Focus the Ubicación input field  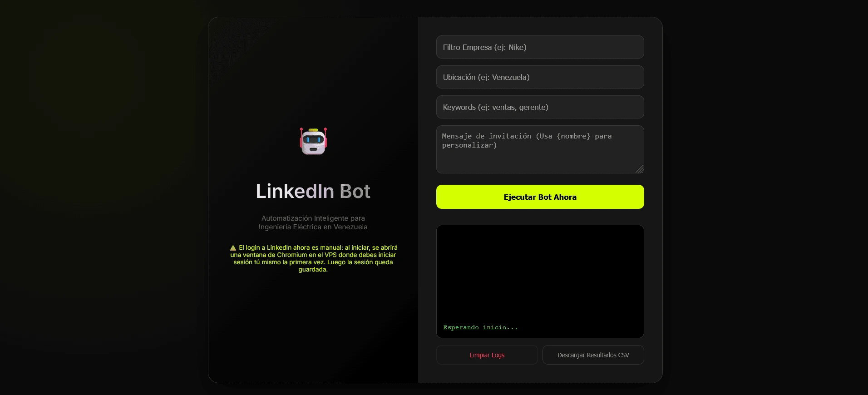point(540,77)
